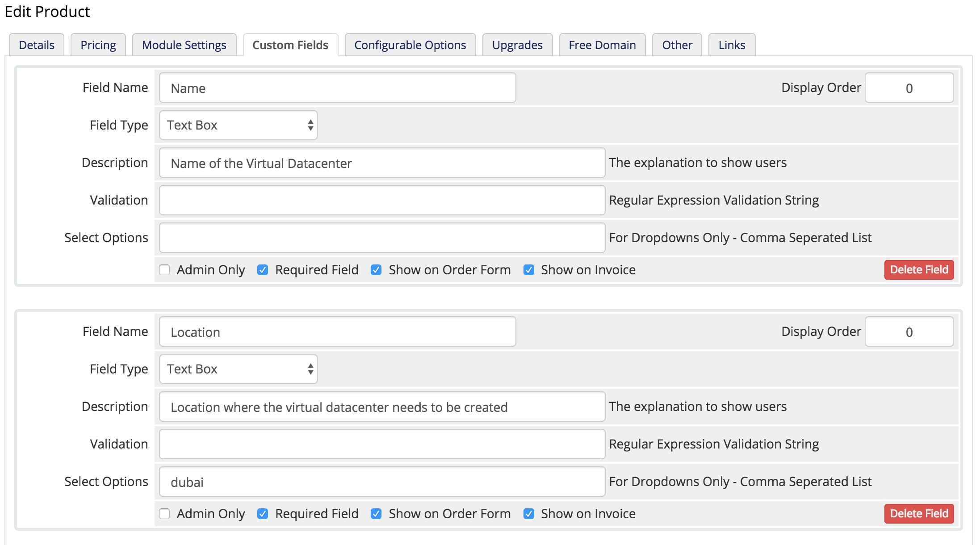Uncheck Required Field for Name field
Viewport: 980px width, 545px height.
263,270
